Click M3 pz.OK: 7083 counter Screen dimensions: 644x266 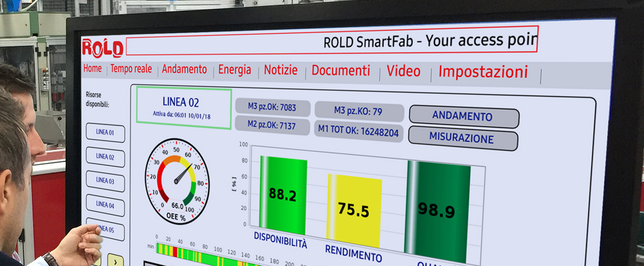(272, 107)
